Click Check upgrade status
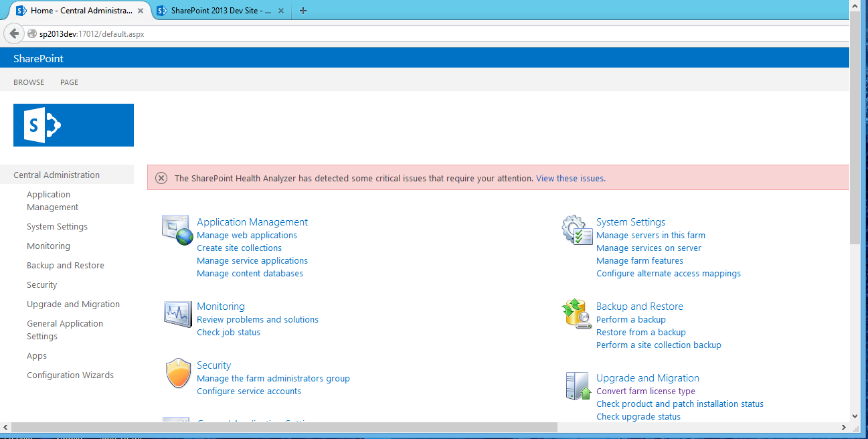The width and height of the screenshot is (868, 439). [638, 417]
